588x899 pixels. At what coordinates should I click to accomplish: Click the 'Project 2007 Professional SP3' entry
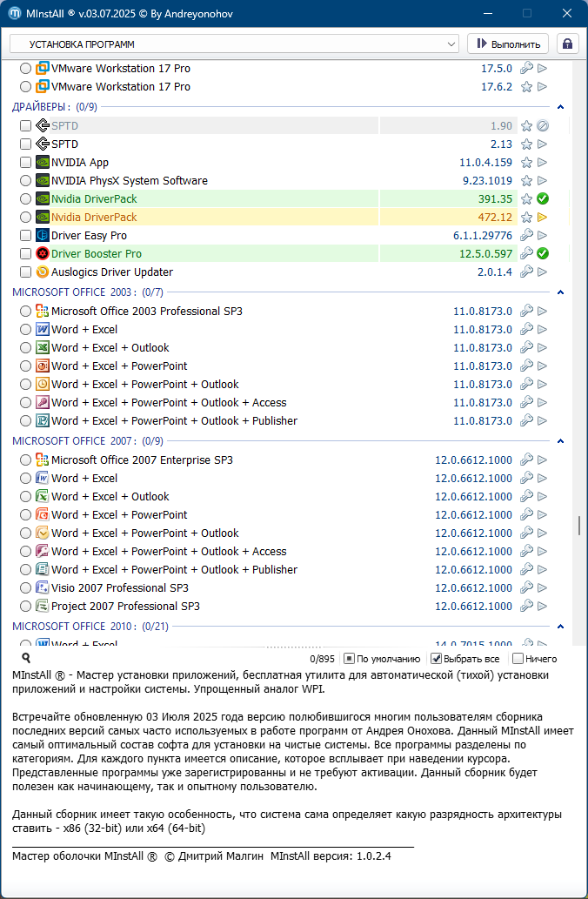tap(125, 606)
